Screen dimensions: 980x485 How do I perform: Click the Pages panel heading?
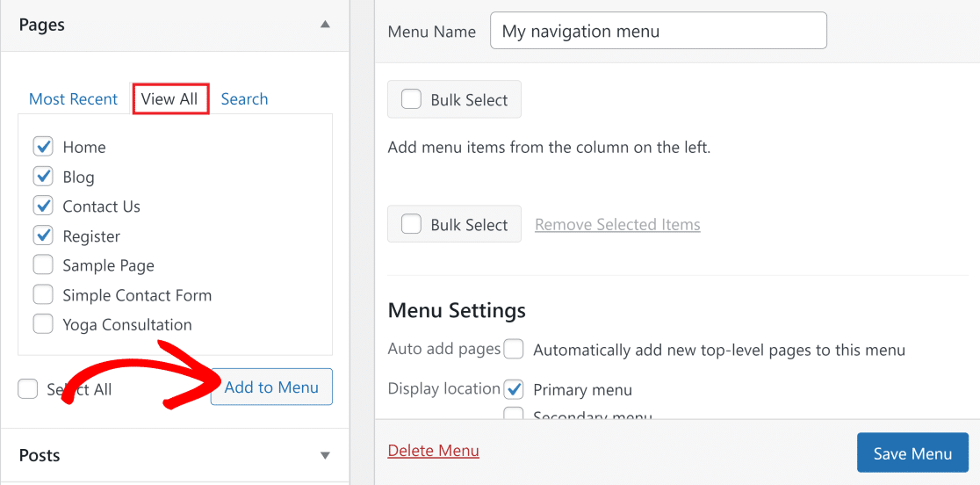tap(42, 25)
